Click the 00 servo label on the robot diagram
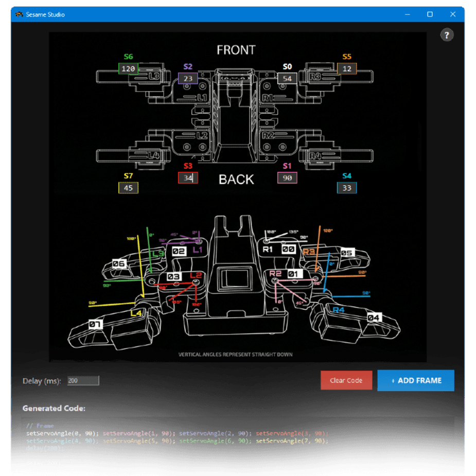This screenshot has height=476, width=476. pyautogui.click(x=288, y=249)
